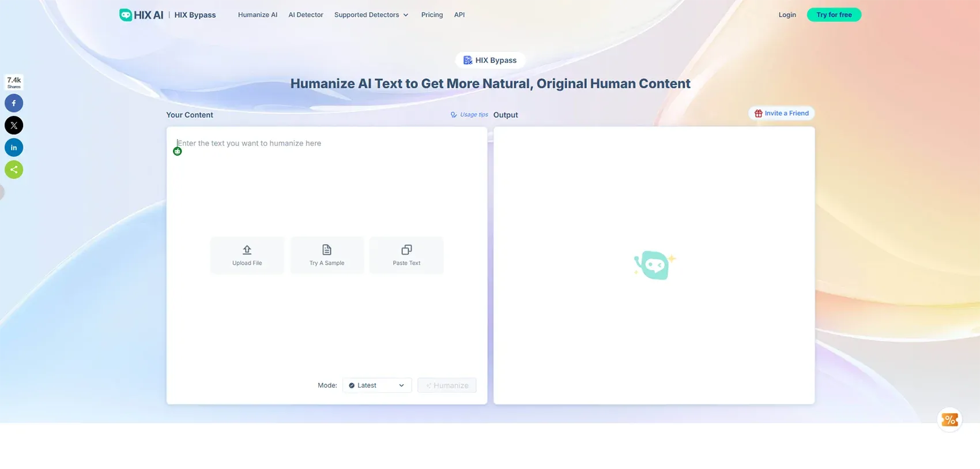980x469 pixels.
Task: Open the green general share icon
Action: pyautogui.click(x=14, y=170)
